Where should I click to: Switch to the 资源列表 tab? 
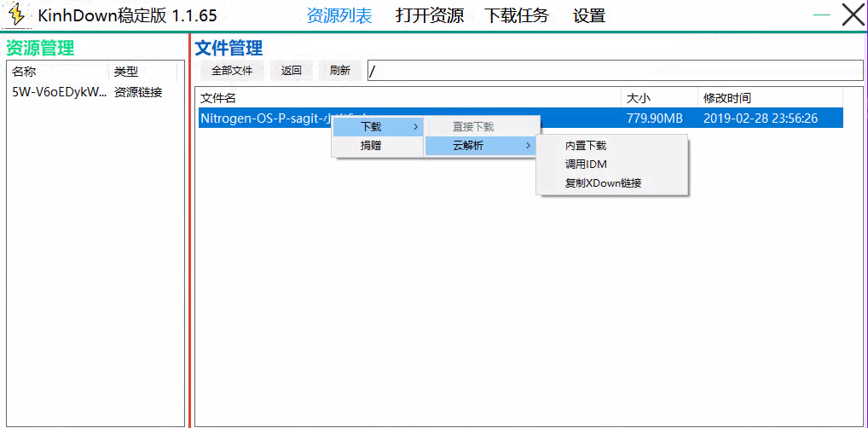[x=339, y=15]
